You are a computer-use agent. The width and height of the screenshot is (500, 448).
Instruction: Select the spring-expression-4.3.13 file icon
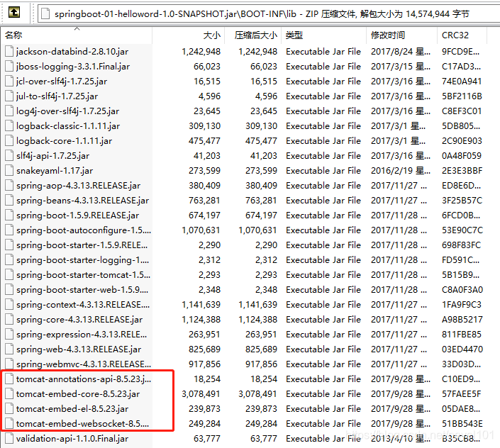pyautogui.click(x=9, y=335)
